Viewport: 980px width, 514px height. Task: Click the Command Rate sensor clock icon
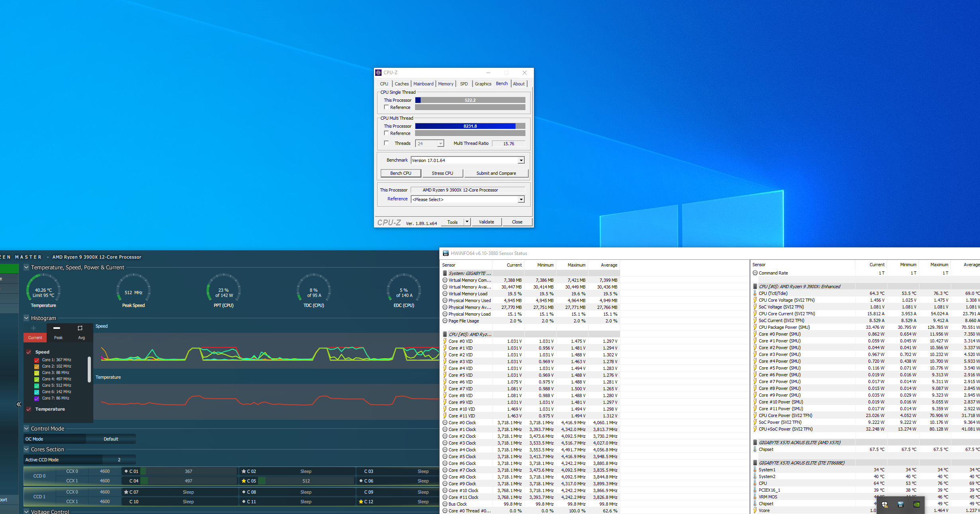tap(755, 273)
